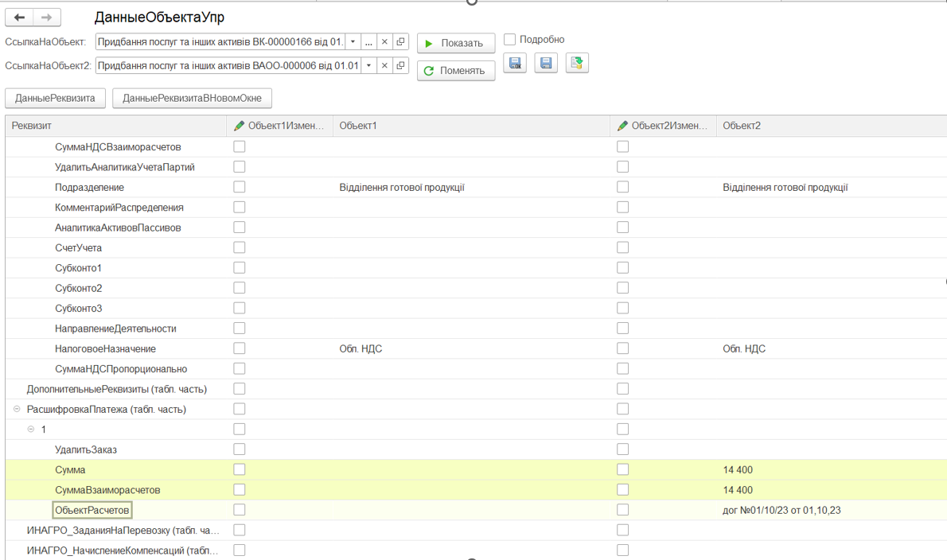
Task: Check Объект2 changed box for Подразделение row
Action: tap(622, 187)
